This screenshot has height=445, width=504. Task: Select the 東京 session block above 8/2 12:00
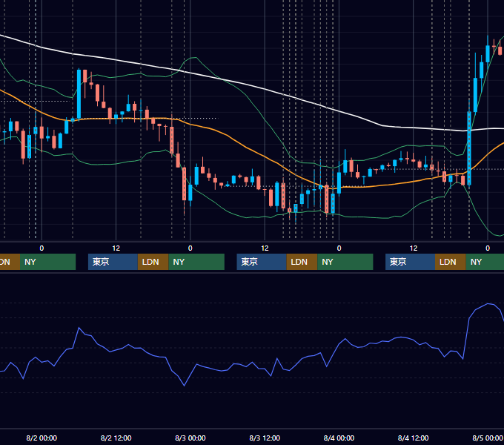(x=113, y=262)
